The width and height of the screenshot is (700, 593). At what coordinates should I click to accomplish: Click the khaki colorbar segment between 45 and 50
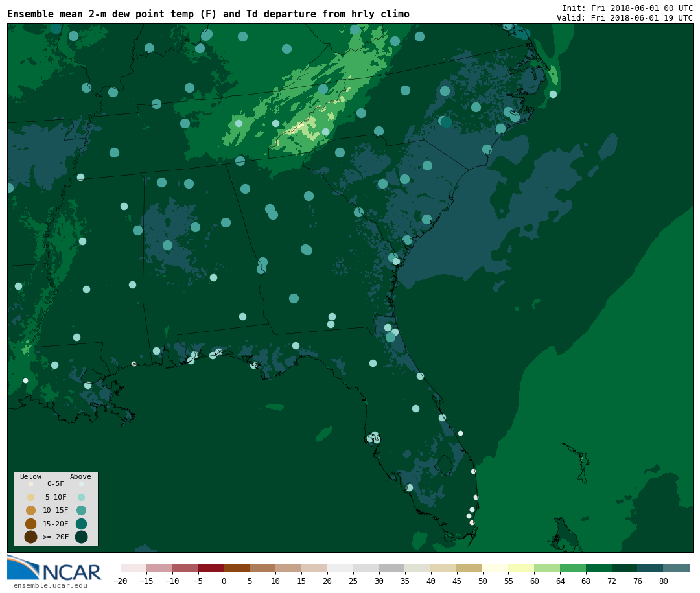pos(470,568)
